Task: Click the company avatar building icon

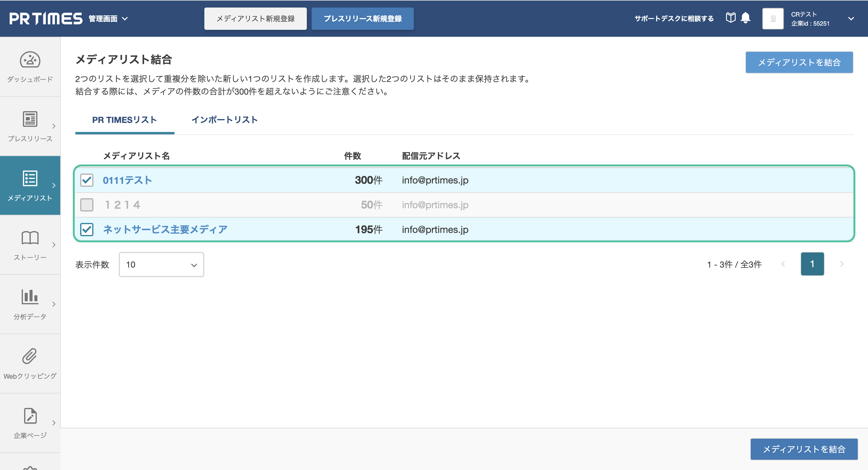Action: [x=773, y=19]
